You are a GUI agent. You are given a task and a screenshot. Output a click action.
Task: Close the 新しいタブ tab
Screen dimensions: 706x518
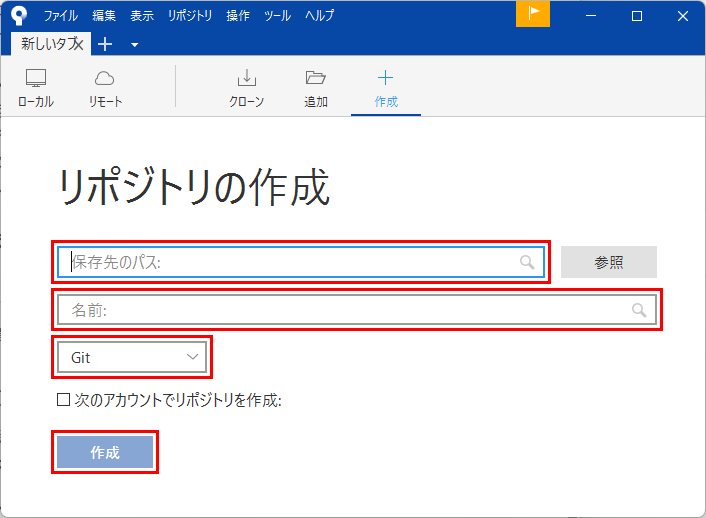pyautogui.click(x=78, y=44)
